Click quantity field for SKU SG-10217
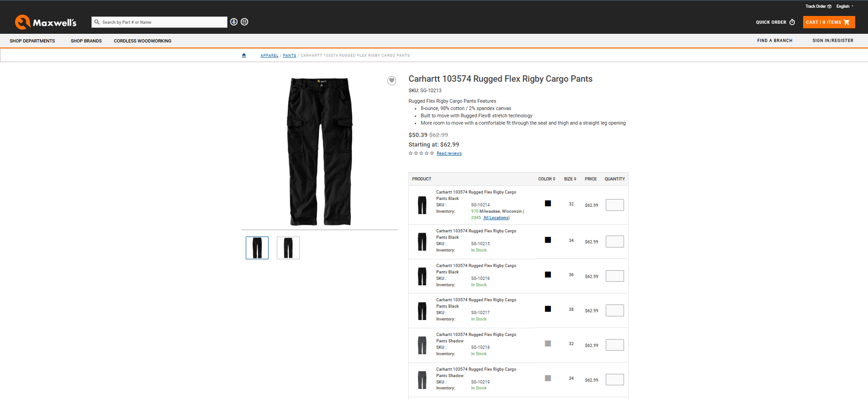 [x=615, y=310]
